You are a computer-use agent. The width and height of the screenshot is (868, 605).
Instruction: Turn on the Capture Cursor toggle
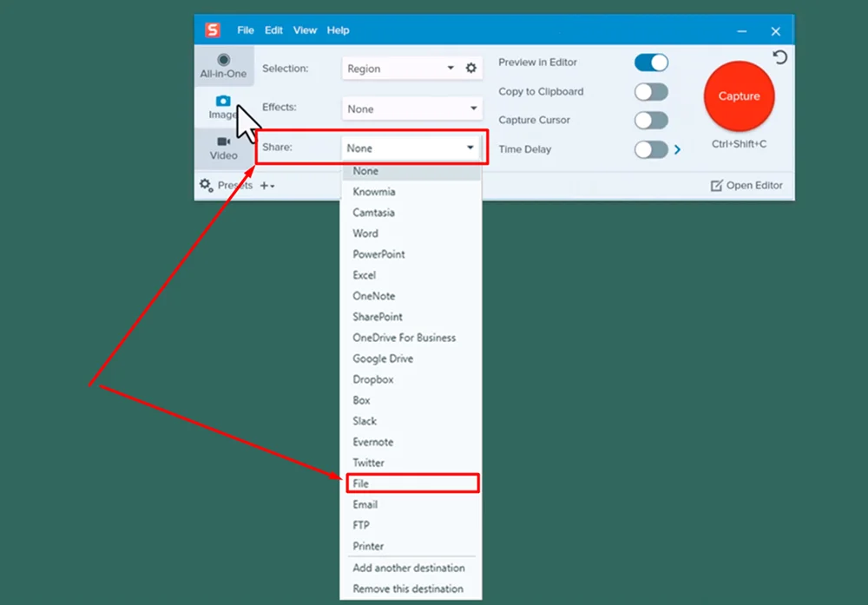pyautogui.click(x=651, y=121)
